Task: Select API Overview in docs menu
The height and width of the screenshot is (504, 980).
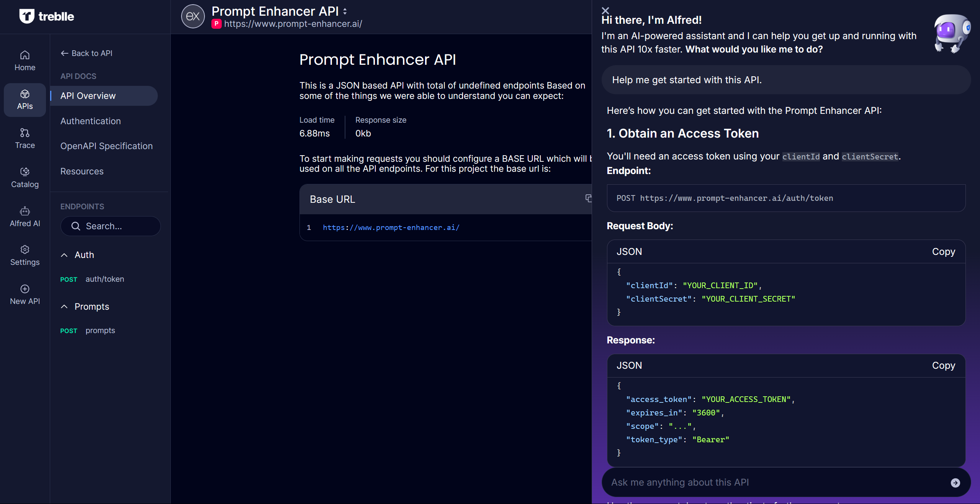Action: 104,96
